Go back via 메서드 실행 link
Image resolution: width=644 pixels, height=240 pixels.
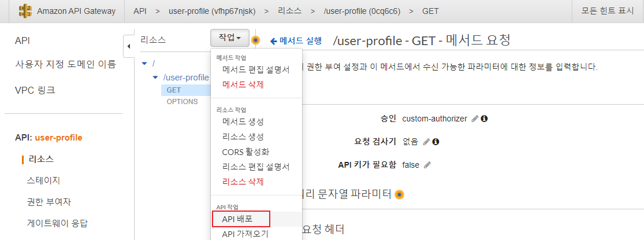coord(295,40)
